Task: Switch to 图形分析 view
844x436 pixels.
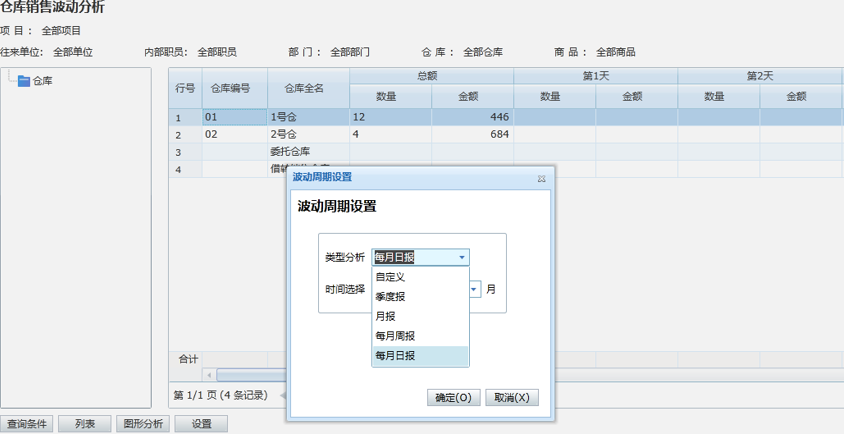Action: pos(143,424)
